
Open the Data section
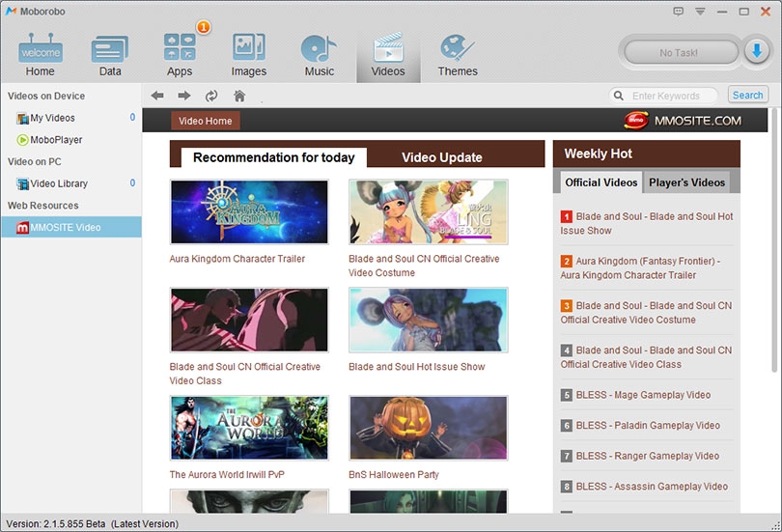tap(110, 55)
